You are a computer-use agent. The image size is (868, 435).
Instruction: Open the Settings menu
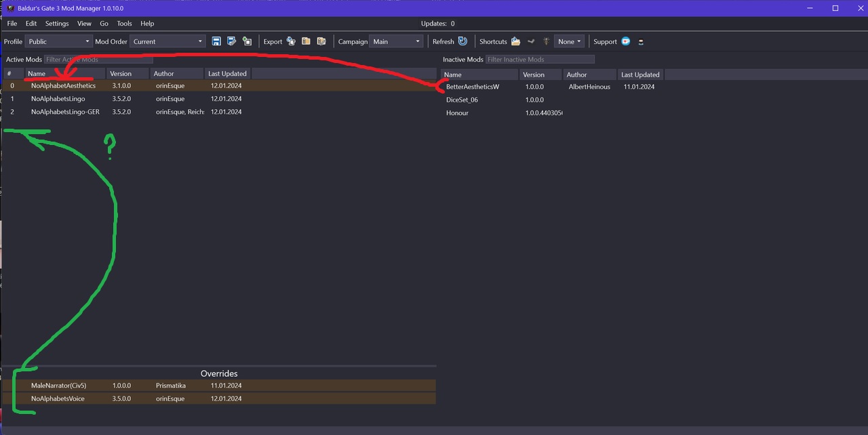(x=57, y=24)
